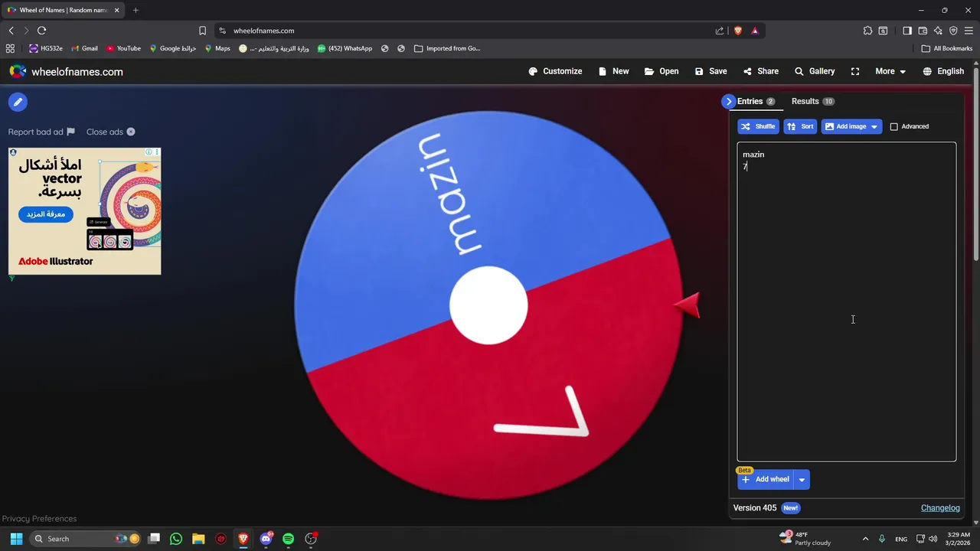980x551 pixels.
Task: Shuffle the wheel entries
Action: (x=758, y=126)
